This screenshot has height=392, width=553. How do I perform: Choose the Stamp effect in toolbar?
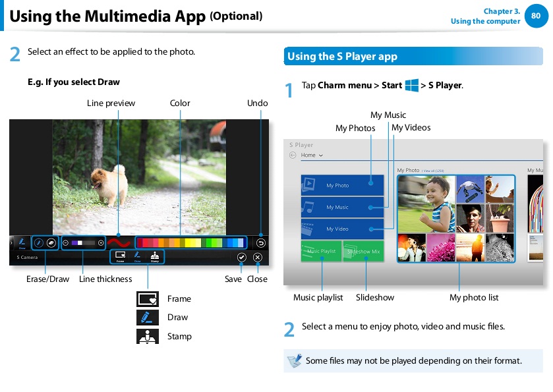coord(155,257)
